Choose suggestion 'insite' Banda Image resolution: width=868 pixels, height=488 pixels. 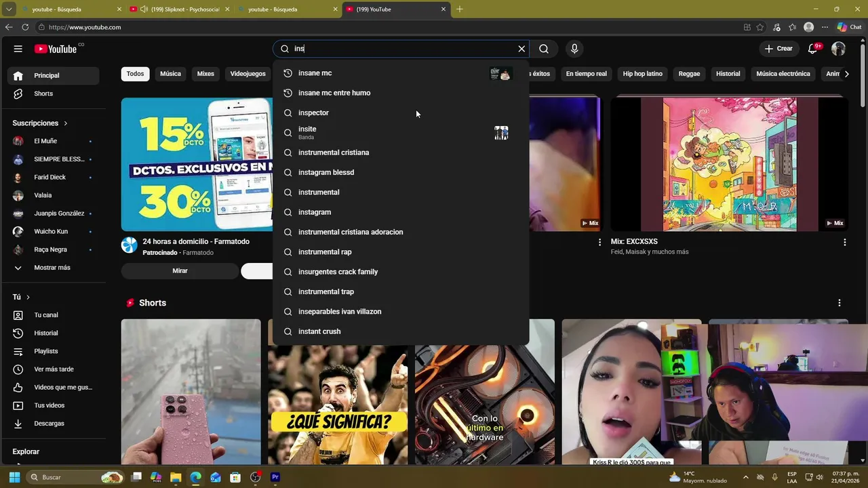[x=401, y=133]
